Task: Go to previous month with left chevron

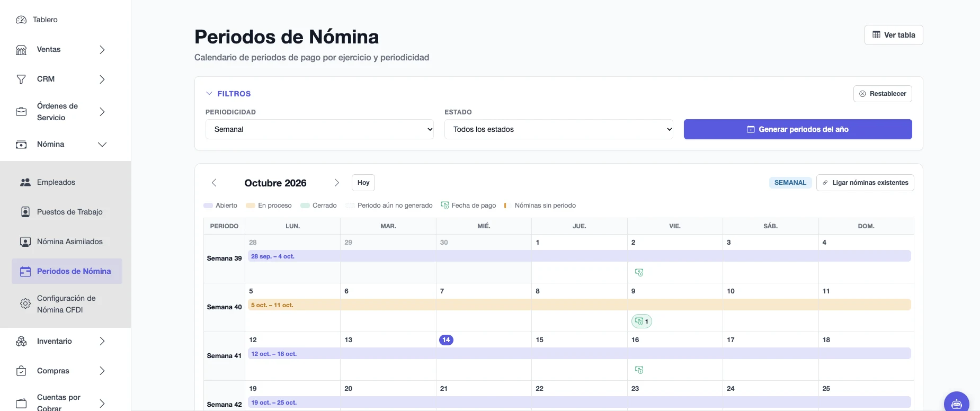Action: (214, 183)
